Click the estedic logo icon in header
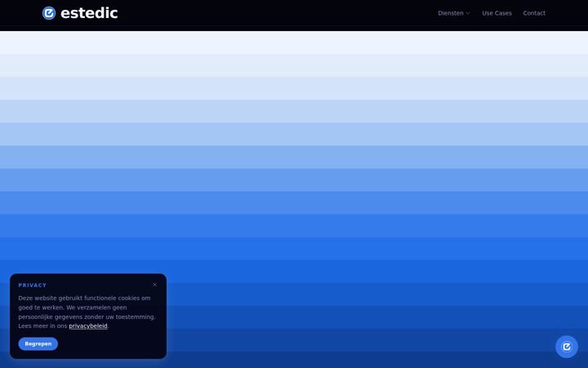This screenshot has width=588, height=368. pyautogui.click(x=49, y=13)
